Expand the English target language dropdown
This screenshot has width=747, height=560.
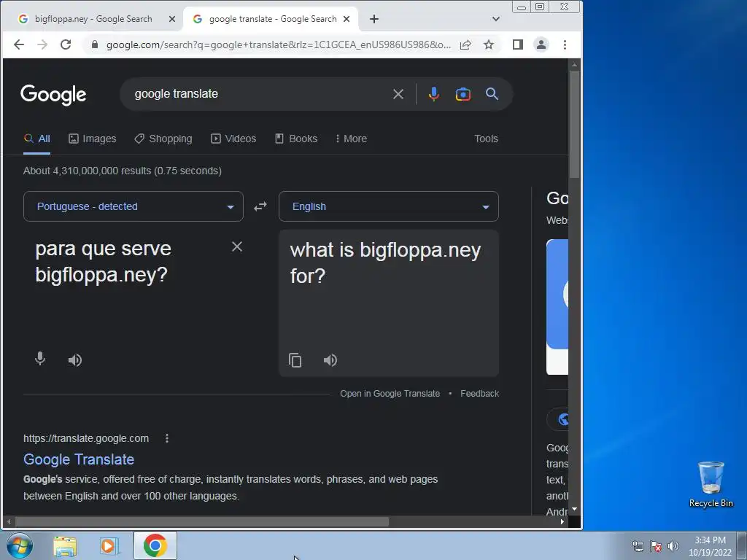389,206
